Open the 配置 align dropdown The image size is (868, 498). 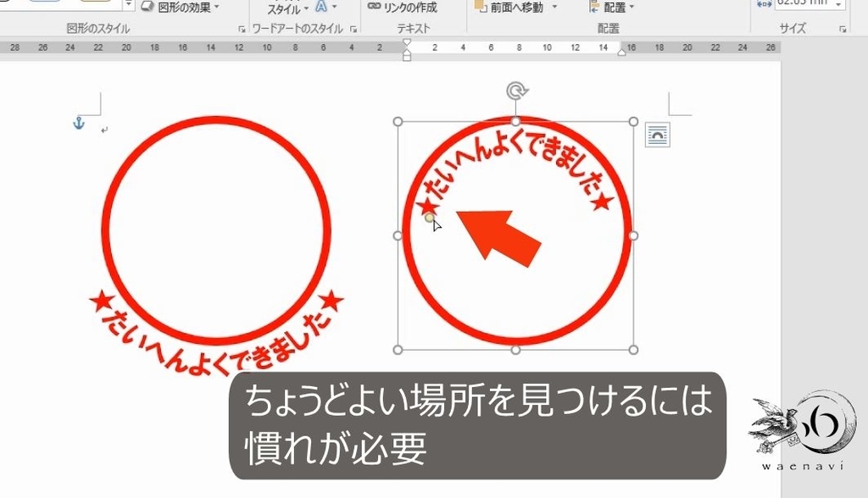tap(612, 7)
